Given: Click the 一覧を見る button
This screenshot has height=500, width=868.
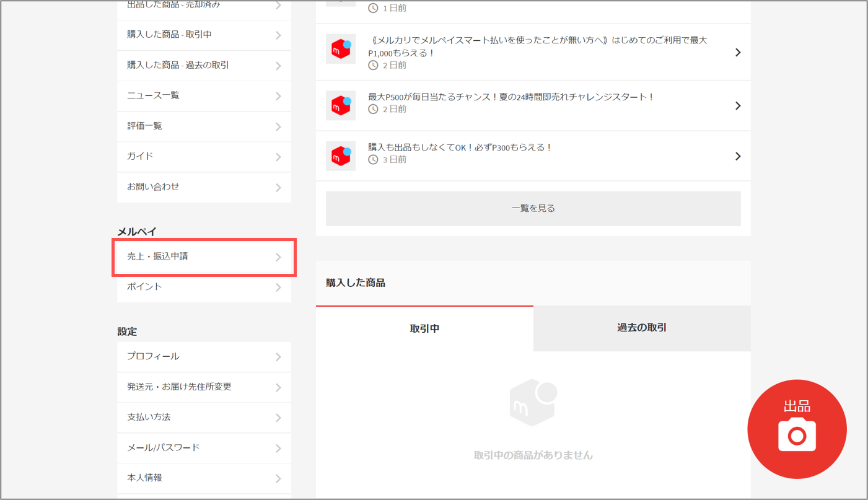Looking at the screenshot, I should (533, 208).
